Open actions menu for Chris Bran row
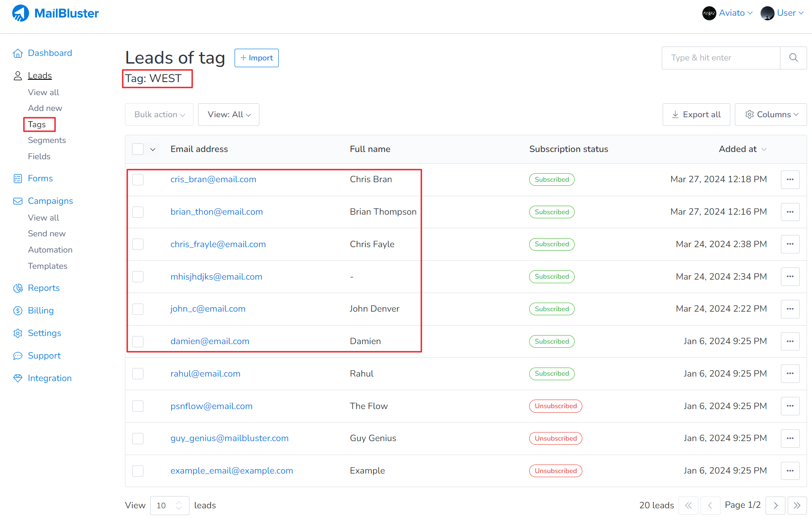The width and height of the screenshot is (812, 520). coord(790,179)
